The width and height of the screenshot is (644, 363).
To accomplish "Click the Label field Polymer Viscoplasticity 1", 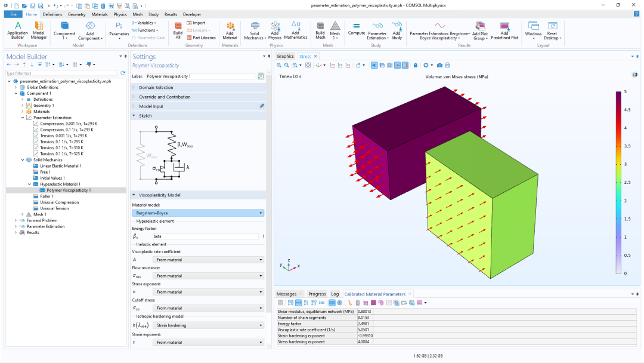I will [200, 76].
